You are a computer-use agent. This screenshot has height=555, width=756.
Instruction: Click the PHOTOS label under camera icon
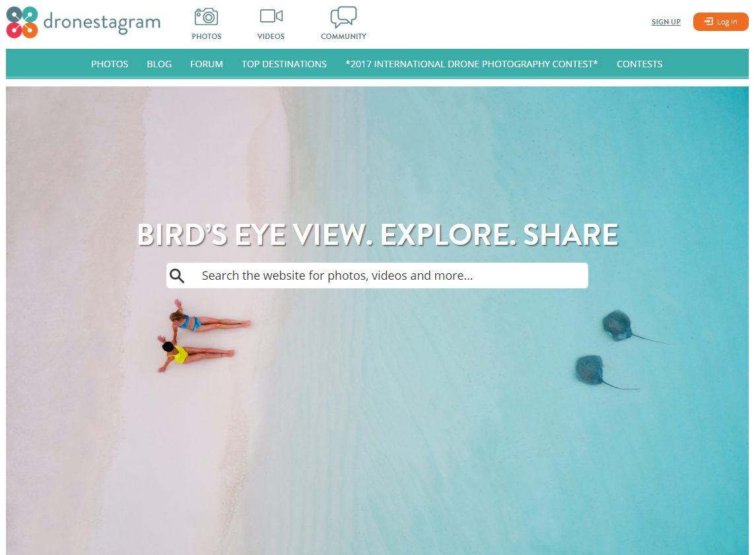207,36
